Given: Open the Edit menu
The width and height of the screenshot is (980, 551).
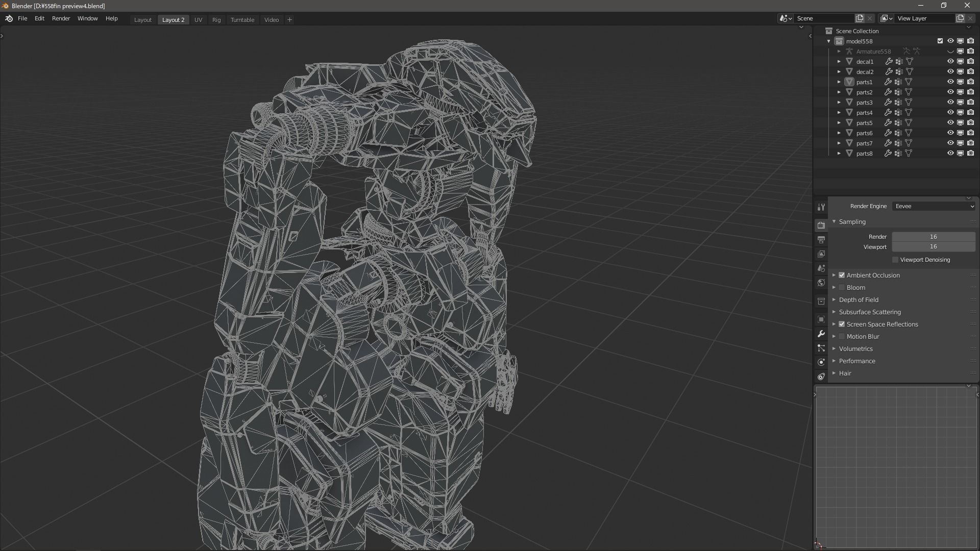Looking at the screenshot, I should [39, 19].
